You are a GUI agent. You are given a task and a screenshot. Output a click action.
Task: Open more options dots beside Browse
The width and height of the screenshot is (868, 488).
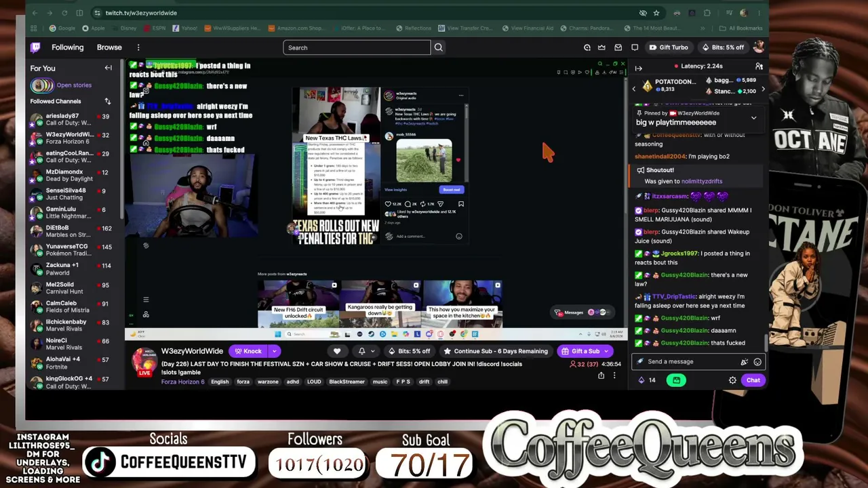click(x=138, y=47)
